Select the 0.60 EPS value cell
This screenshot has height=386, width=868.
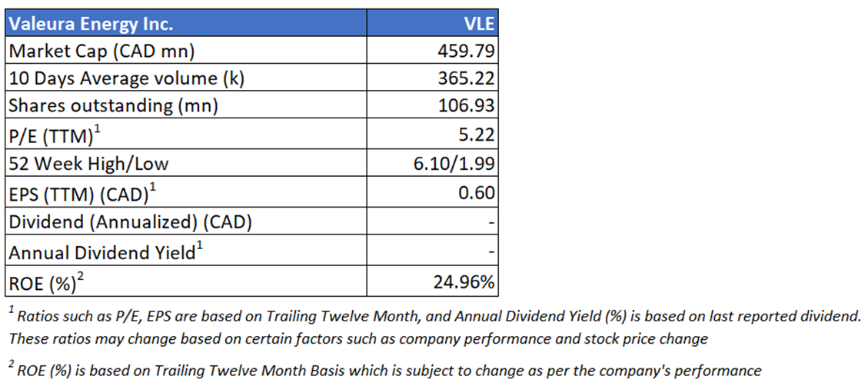(477, 193)
